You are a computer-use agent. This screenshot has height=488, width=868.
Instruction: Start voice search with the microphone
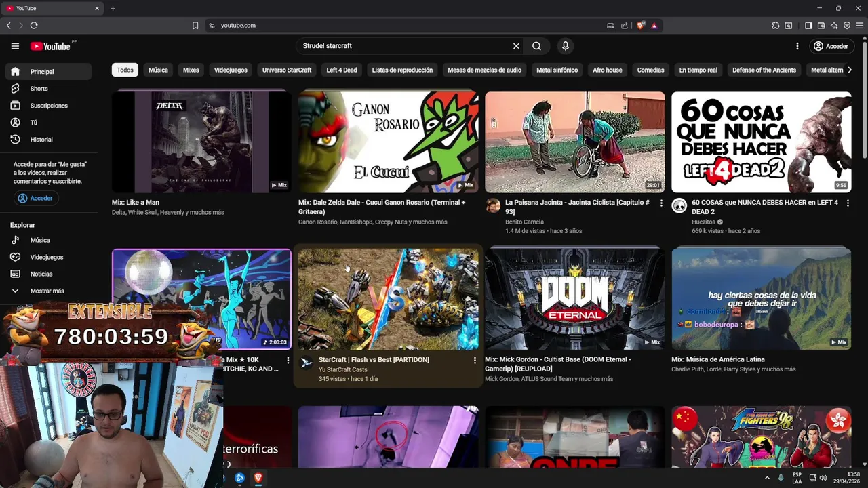pos(565,46)
